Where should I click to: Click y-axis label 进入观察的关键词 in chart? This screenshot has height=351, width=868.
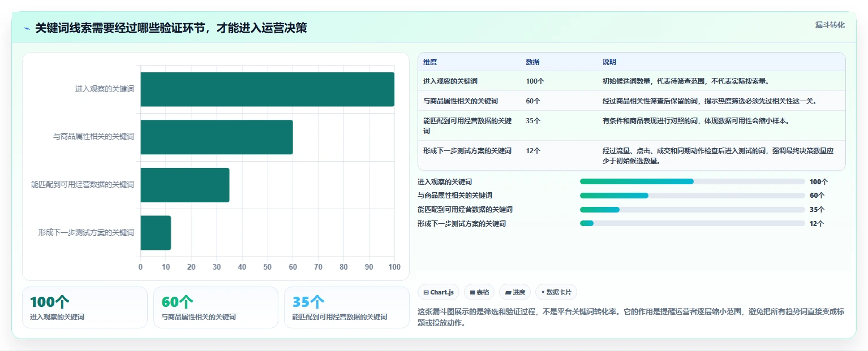click(105, 89)
